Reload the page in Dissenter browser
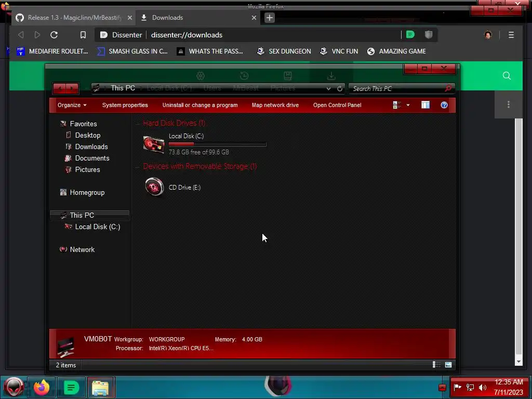This screenshot has height=399, width=532. [54, 35]
